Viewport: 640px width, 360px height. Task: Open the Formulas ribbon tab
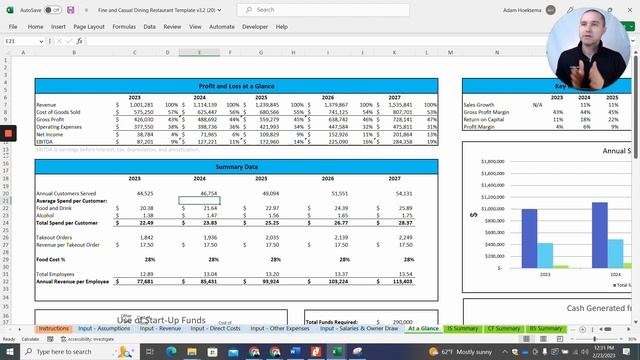124,27
